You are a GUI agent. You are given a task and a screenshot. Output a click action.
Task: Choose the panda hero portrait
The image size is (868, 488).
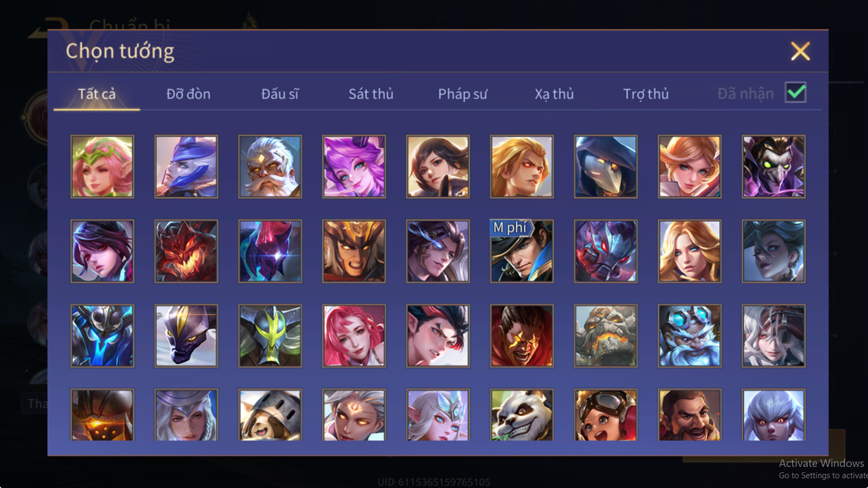pos(521,415)
